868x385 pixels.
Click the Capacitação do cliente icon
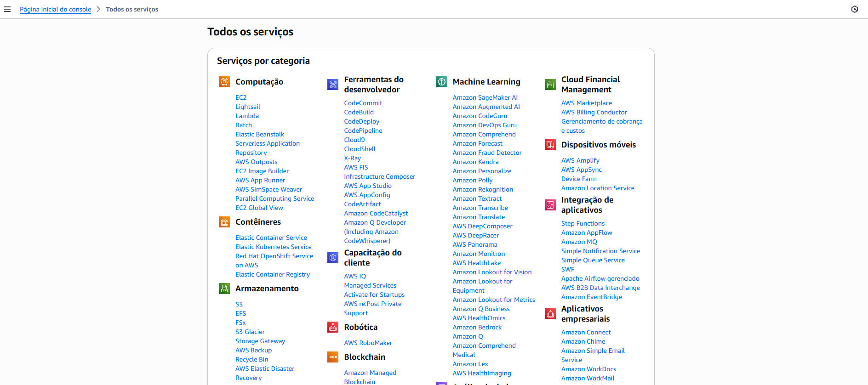[x=333, y=258]
